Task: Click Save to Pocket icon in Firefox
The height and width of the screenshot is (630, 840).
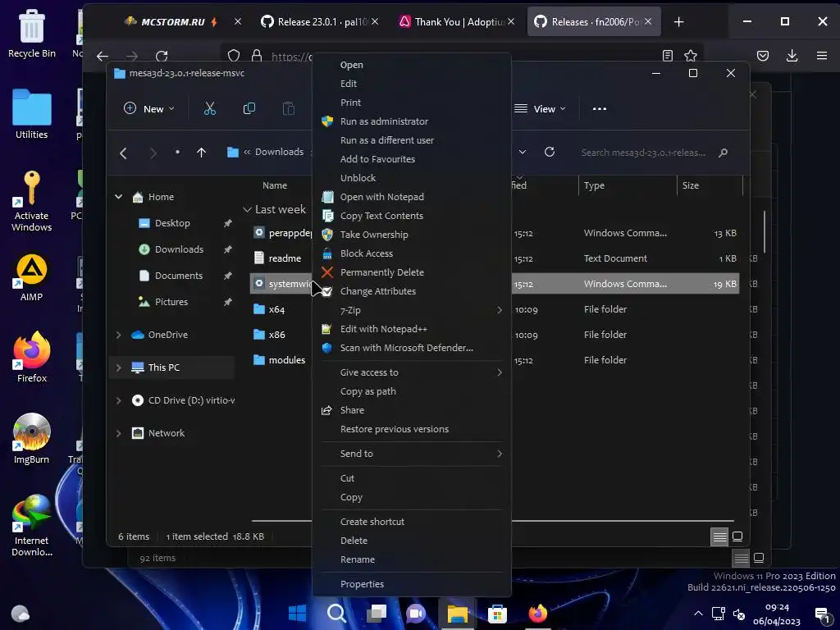Action: click(763, 56)
